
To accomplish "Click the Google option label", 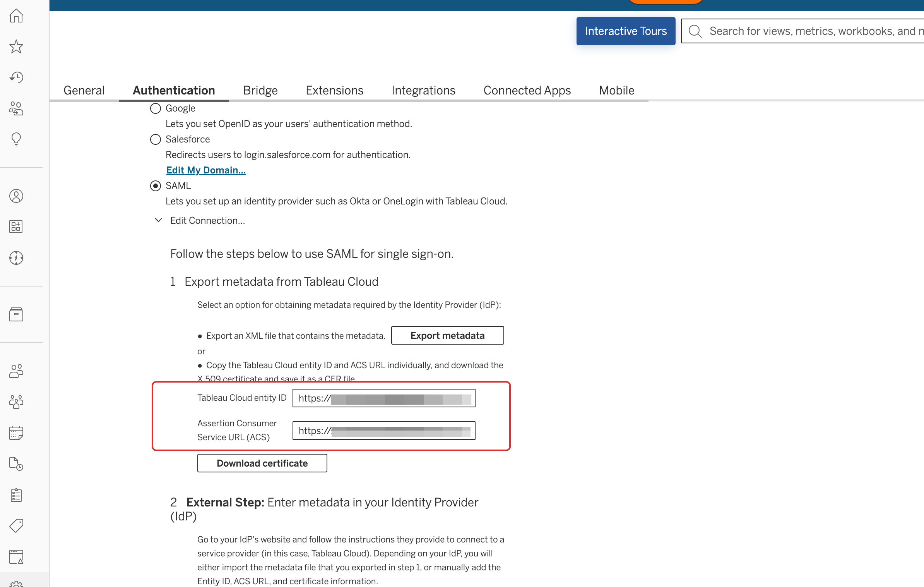I will [x=180, y=108].
